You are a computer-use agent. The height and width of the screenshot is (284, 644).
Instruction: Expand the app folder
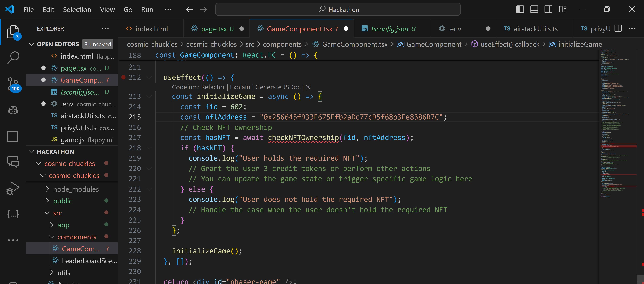(52, 225)
